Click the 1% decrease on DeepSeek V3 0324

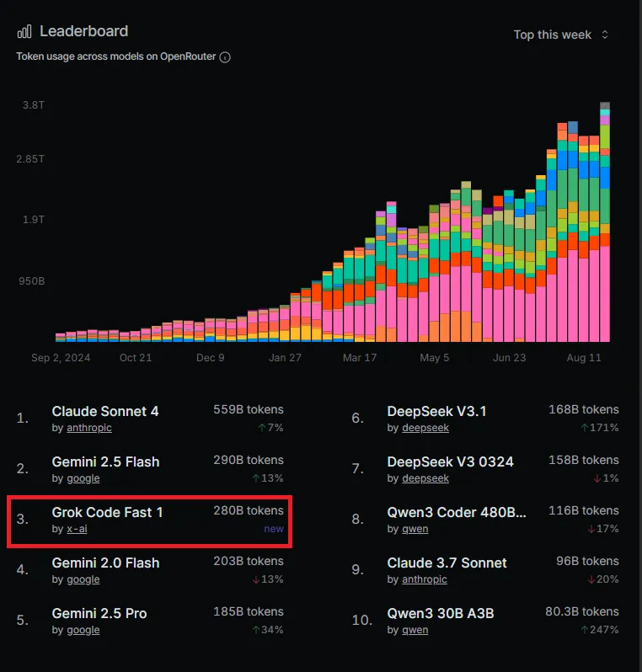tap(606, 478)
